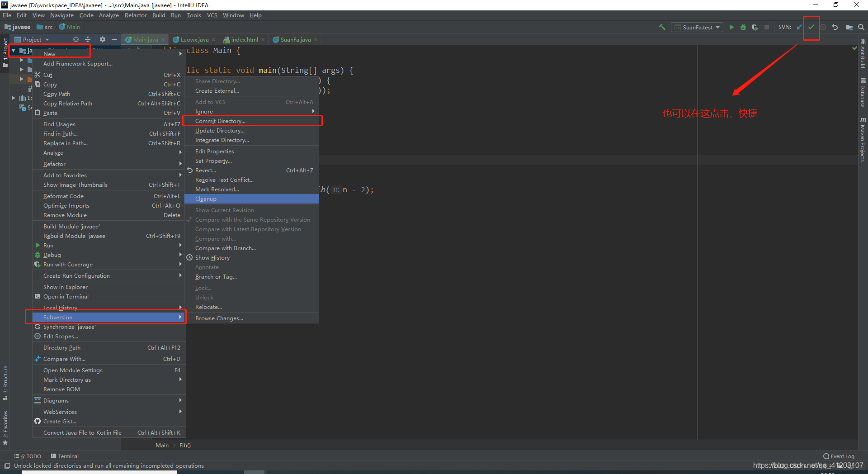868x474 pixels.
Task: Open the Maven Projects side panel
Action: [863, 139]
